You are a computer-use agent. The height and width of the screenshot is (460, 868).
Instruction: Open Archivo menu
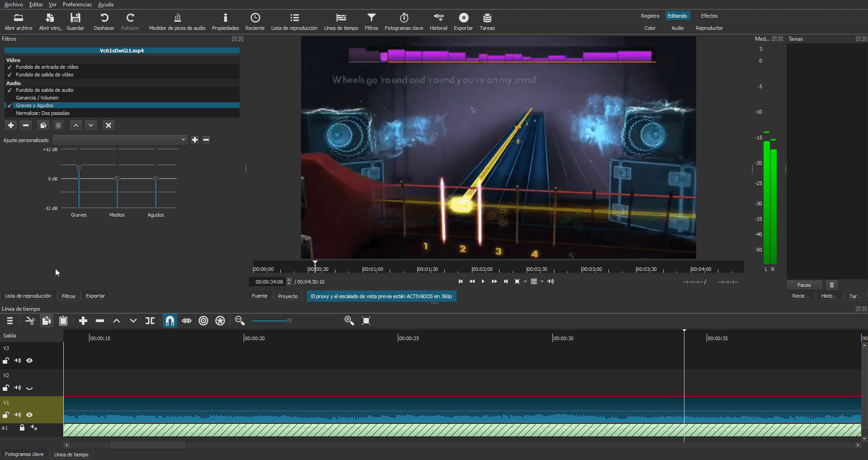point(14,5)
